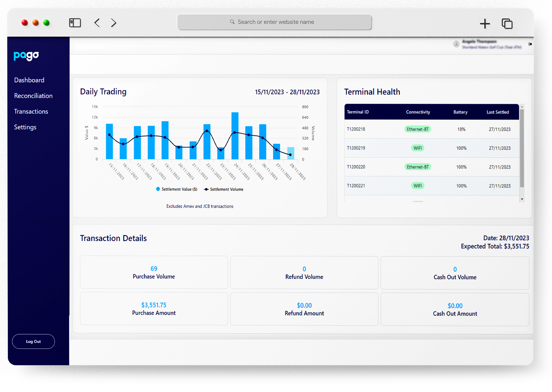Open a new browser tab with the plus icon
This screenshot has width=552, height=392.
[485, 23]
